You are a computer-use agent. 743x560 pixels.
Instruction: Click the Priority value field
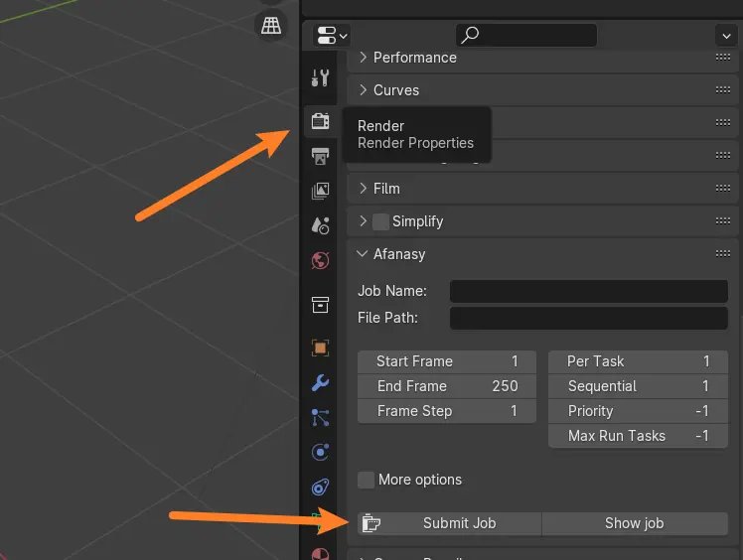[x=638, y=411]
